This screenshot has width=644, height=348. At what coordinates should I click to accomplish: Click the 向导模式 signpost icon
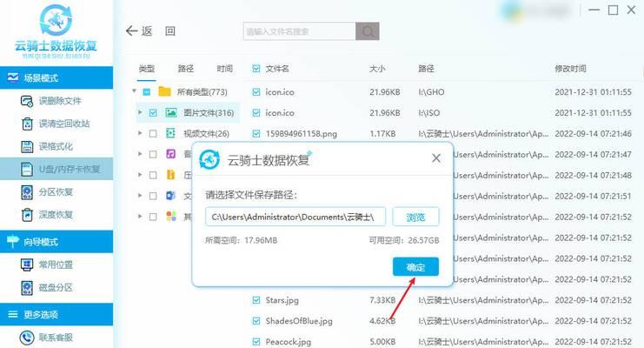[x=13, y=242]
